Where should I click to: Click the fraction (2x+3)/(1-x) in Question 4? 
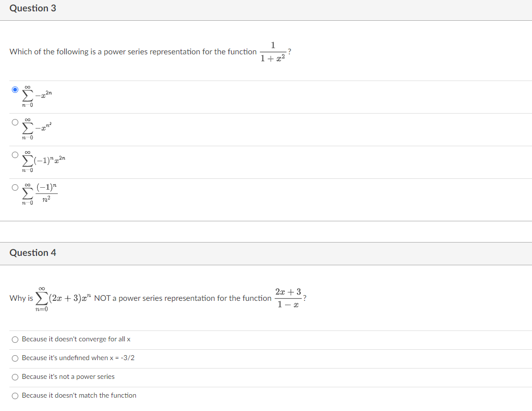pos(287,297)
